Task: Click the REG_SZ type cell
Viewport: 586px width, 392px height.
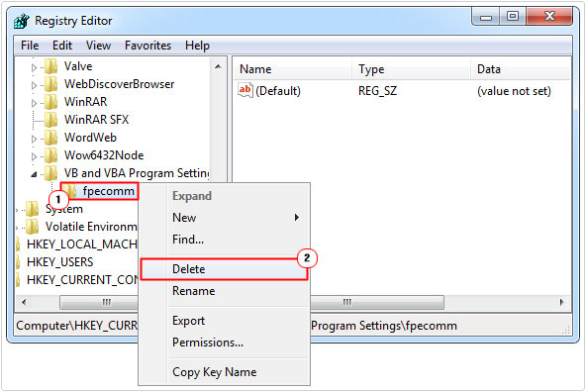Action: pos(377,91)
